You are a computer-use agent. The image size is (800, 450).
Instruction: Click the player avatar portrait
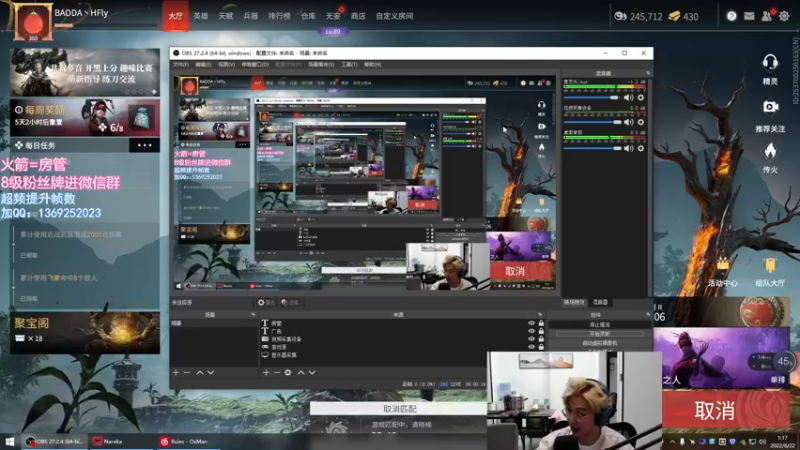click(x=33, y=22)
